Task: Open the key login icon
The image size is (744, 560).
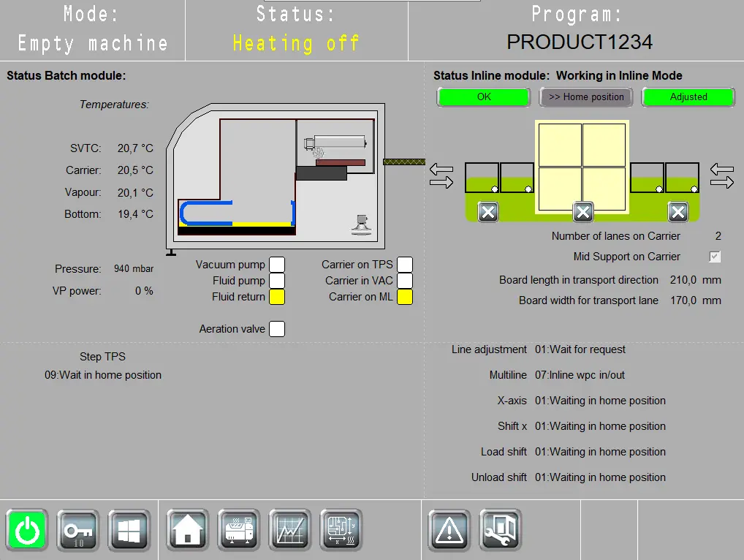Action: tap(77, 529)
